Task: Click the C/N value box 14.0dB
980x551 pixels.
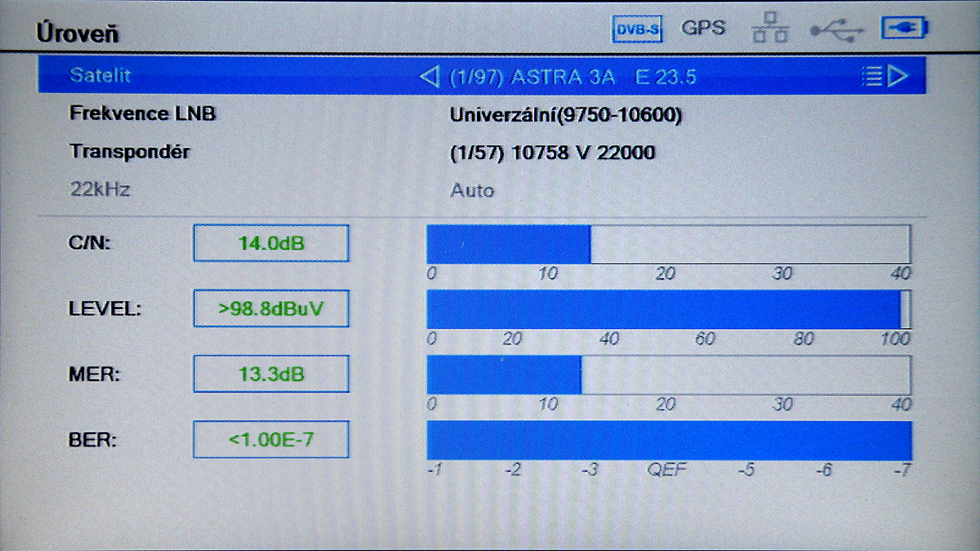Action: pyautogui.click(x=271, y=243)
